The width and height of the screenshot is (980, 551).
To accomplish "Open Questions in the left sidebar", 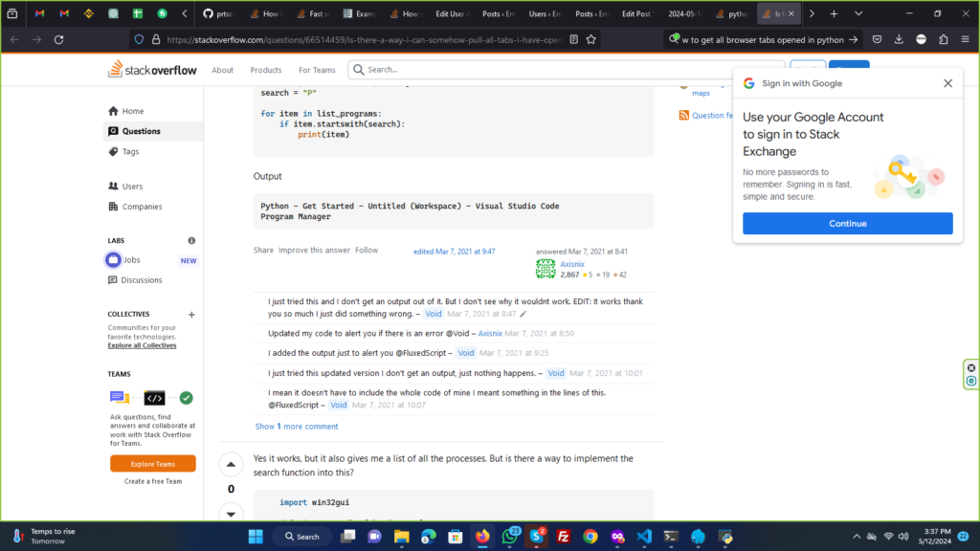I will coord(141,131).
